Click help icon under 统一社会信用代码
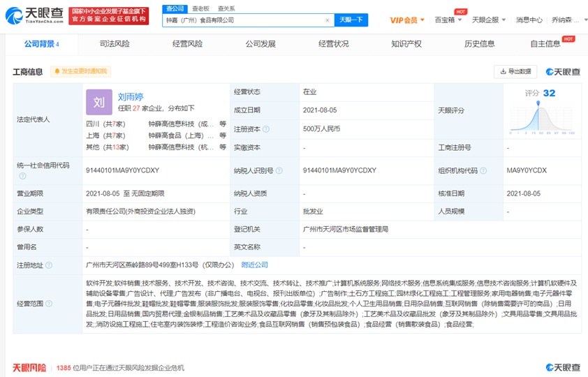This screenshot has width=588, height=377. click(x=22, y=176)
